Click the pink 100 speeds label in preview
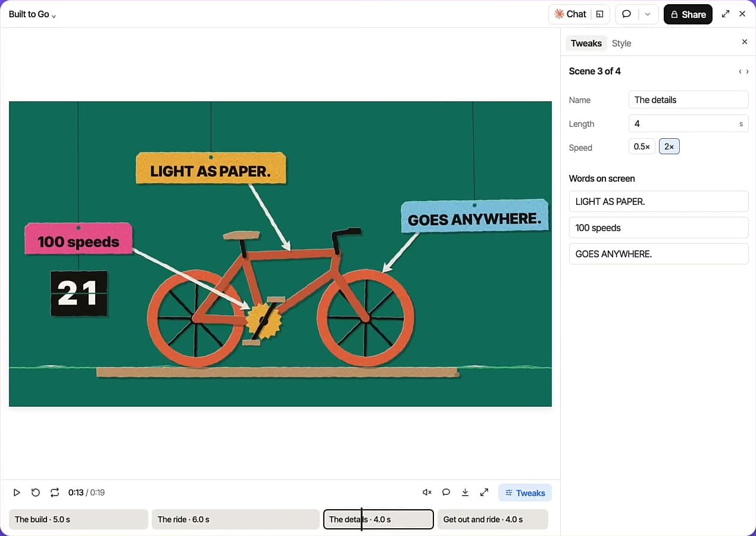 click(x=78, y=239)
